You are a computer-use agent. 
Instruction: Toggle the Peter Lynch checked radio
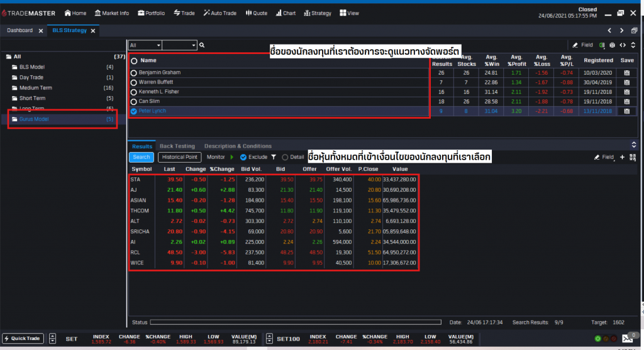(133, 111)
